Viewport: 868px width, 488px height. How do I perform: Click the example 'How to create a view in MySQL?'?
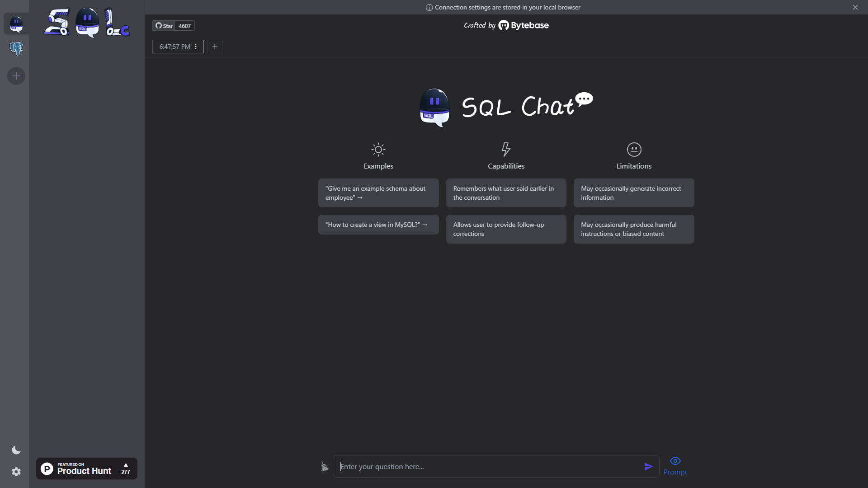click(378, 225)
